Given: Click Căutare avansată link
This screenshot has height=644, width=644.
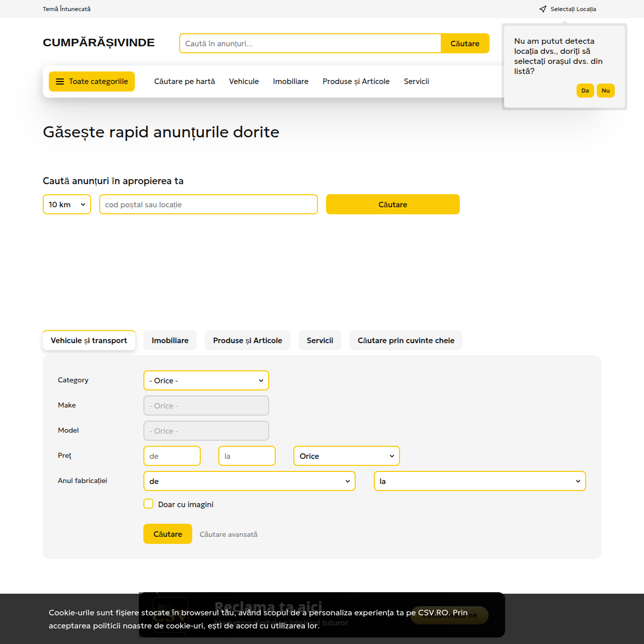Looking at the screenshot, I should (x=228, y=534).
